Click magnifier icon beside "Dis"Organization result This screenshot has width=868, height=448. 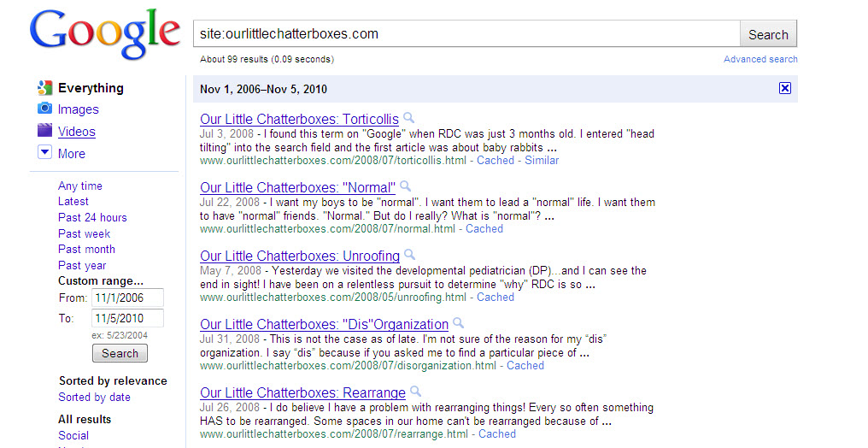click(459, 323)
